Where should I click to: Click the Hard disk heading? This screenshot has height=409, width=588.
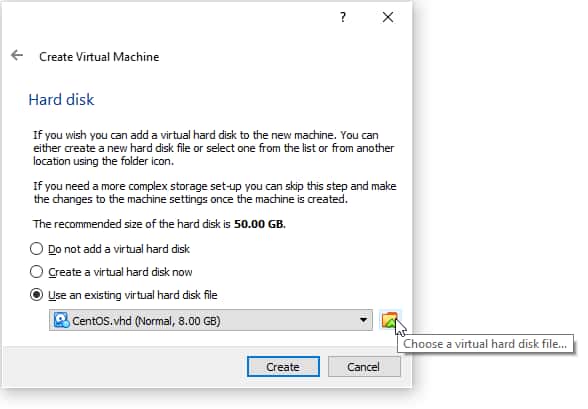point(61,99)
